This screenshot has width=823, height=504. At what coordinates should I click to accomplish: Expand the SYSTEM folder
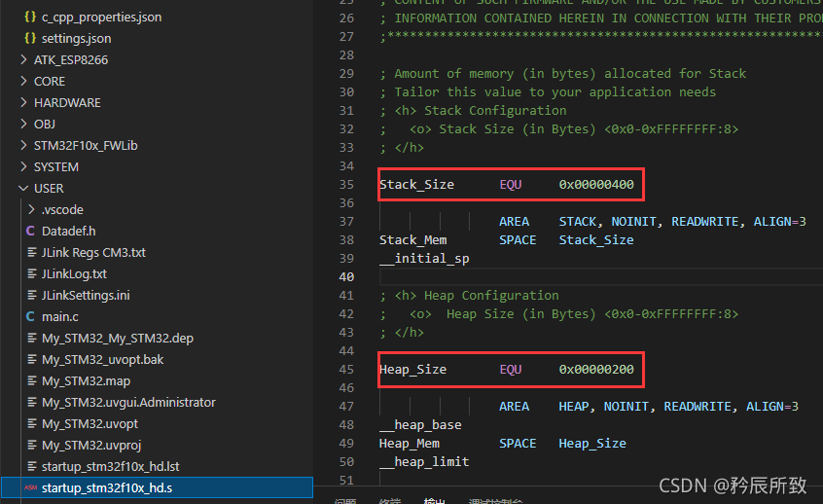coord(23,167)
